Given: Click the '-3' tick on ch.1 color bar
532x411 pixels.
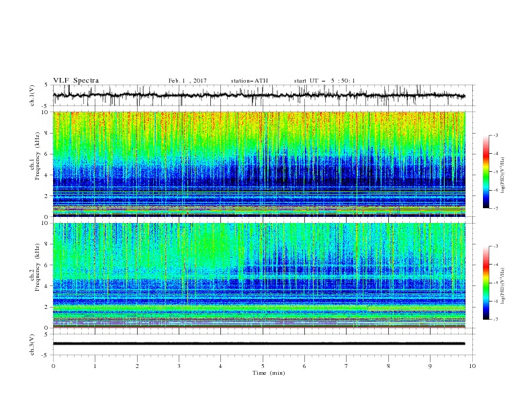Looking at the screenshot, I should [495, 135].
